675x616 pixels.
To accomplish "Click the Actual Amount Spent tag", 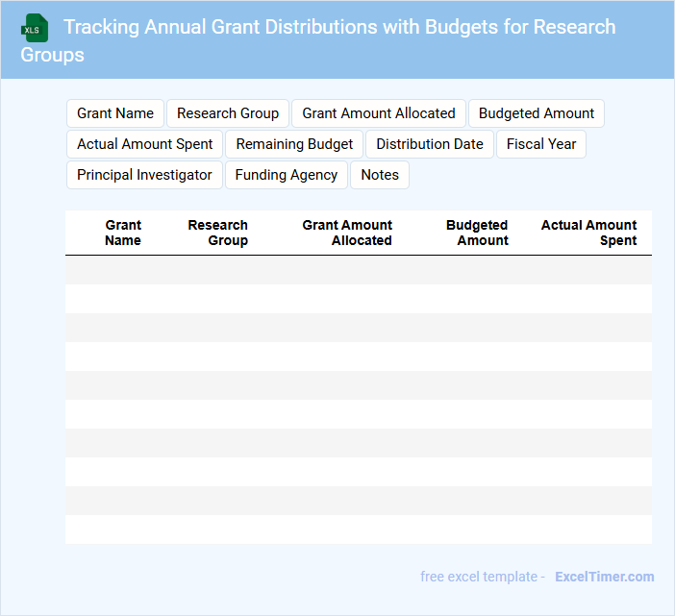I will (x=145, y=144).
